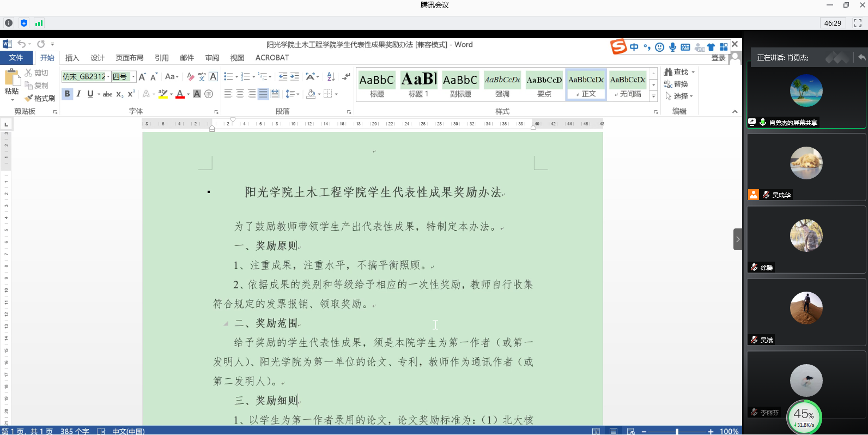Apply character shading (gray A) icon
Screen dimensions: 868x435
click(x=197, y=94)
